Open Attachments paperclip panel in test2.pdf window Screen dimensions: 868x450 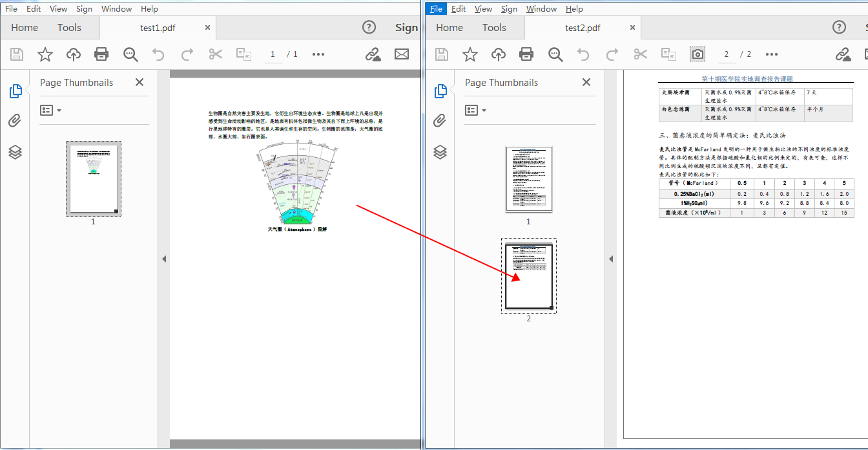pos(440,121)
